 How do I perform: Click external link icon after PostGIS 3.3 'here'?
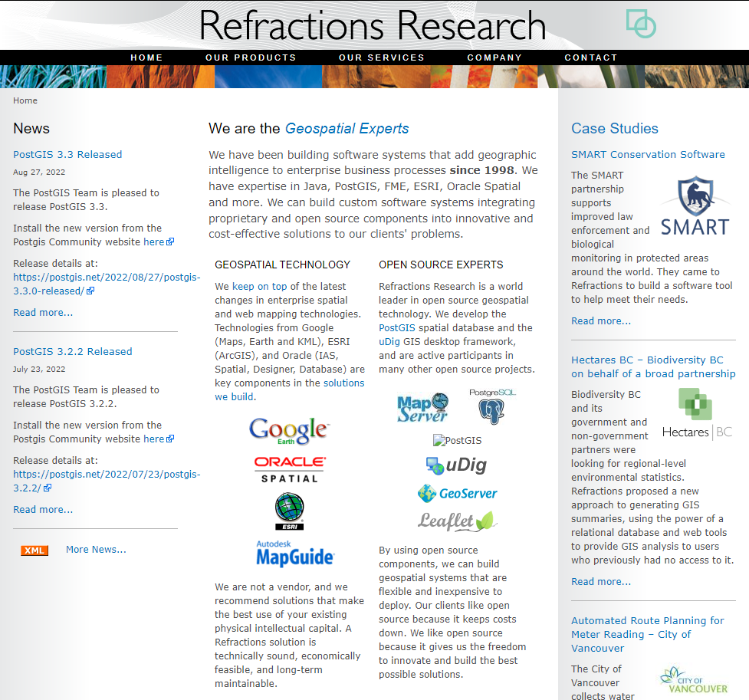click(x=170, y=242)
